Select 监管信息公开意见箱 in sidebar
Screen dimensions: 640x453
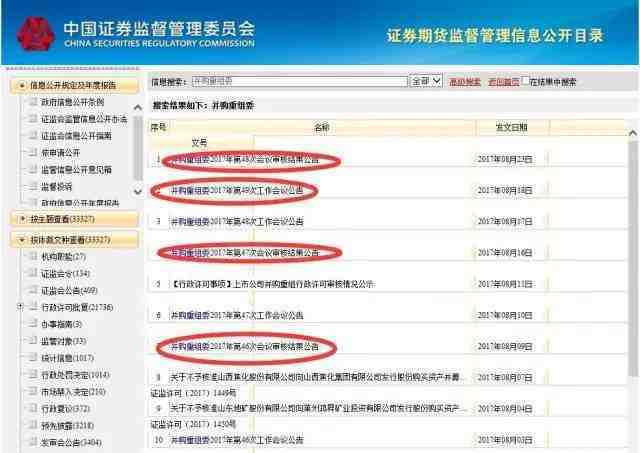click(76, 170)
